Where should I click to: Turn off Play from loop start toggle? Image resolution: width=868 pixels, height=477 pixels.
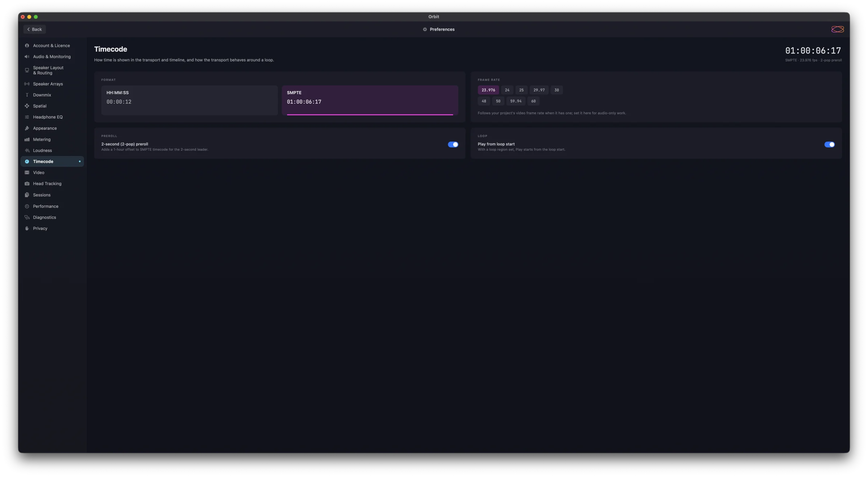[829, 145]
